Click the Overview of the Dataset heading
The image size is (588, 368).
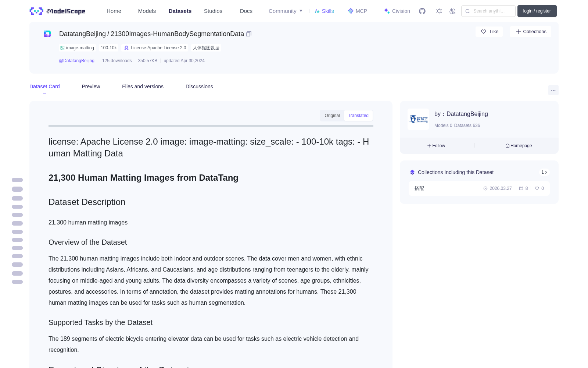click(x=87, y=242)
